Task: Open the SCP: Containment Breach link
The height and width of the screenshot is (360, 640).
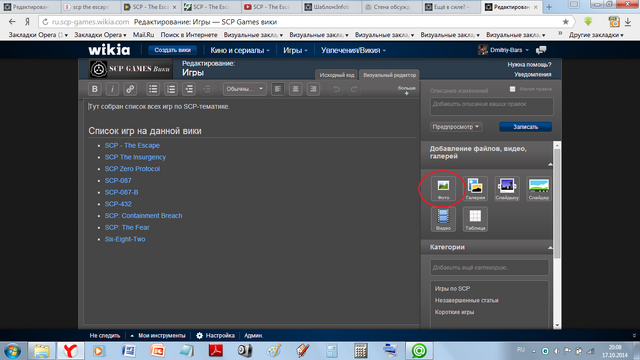Action: click(143, 216)
